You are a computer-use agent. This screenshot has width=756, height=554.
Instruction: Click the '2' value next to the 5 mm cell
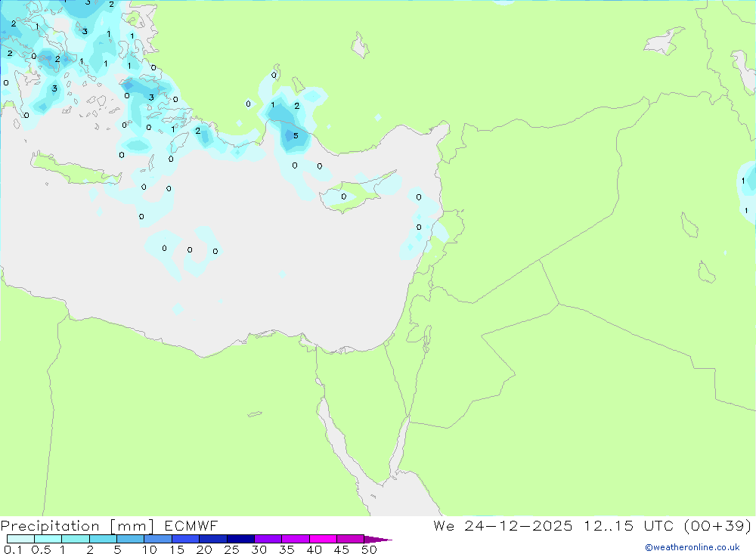[296, 106]
